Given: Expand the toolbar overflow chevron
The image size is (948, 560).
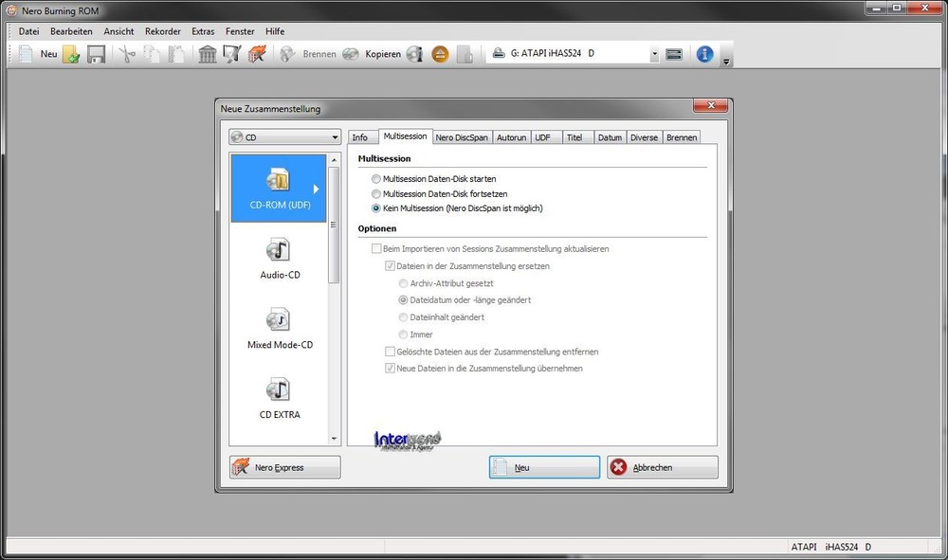Looking at the screenshot, I should pyautogui.click(x=726, y=59).
